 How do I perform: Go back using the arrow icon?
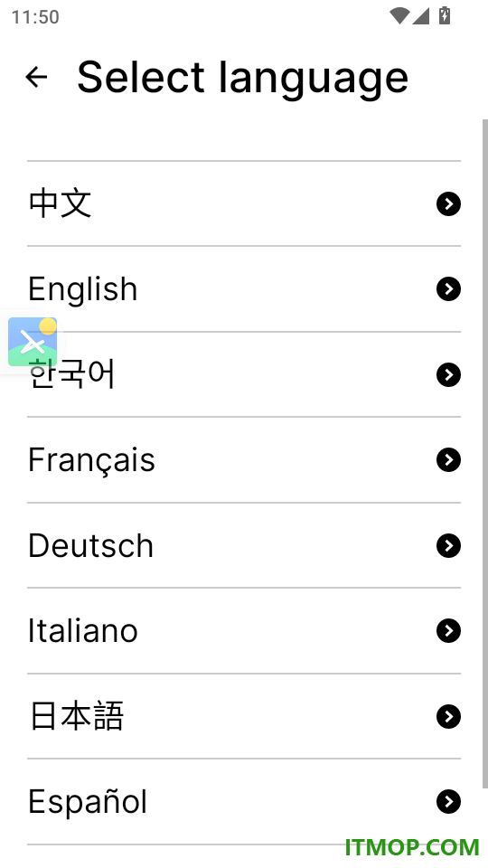36,77
